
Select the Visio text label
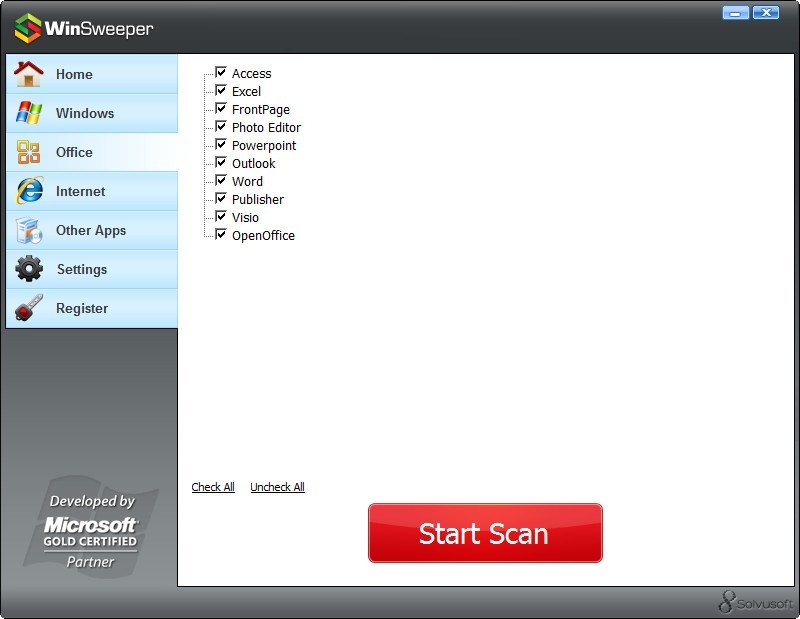coord(245,217)
